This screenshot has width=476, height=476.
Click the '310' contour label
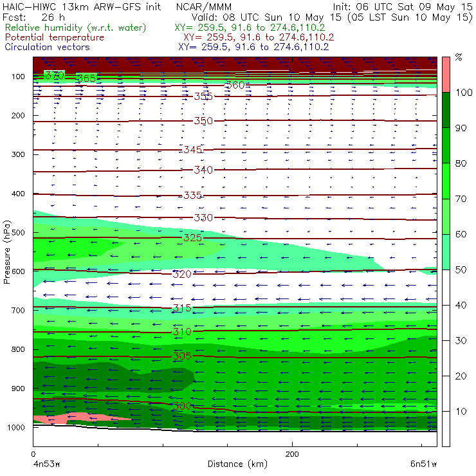point(182,331)
